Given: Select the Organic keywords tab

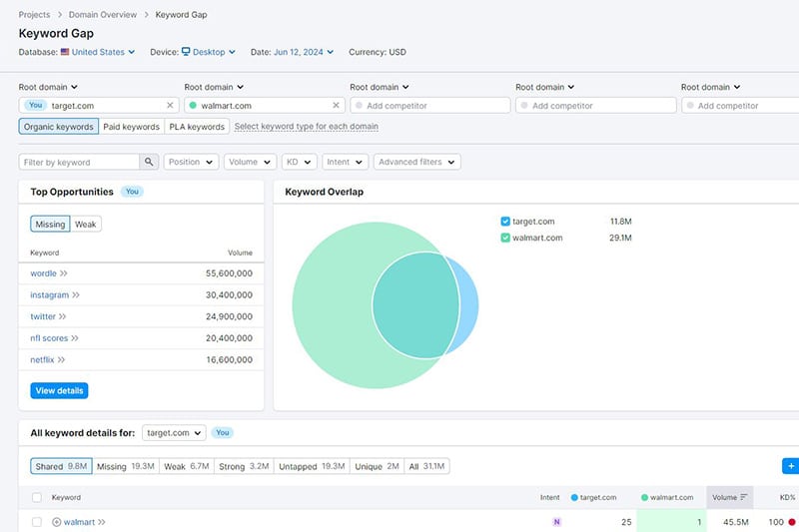Looking at the screenshot, I should click(59, 126).
